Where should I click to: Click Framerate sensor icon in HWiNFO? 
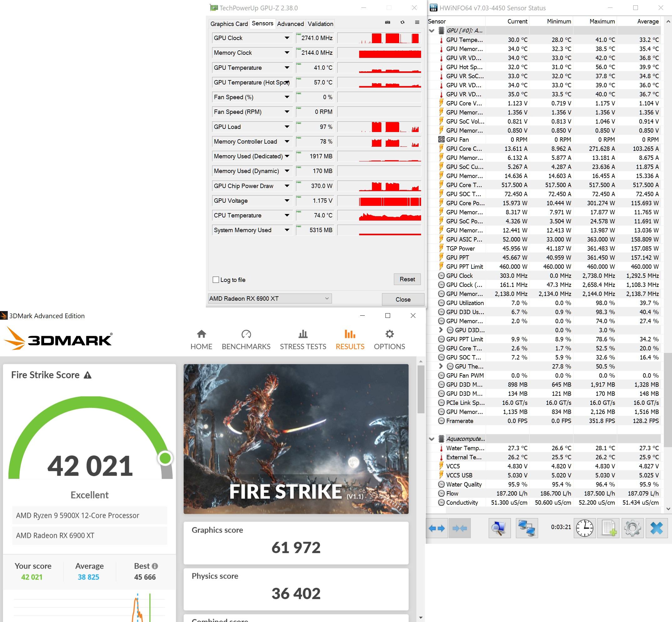click(x=441, y=421)
